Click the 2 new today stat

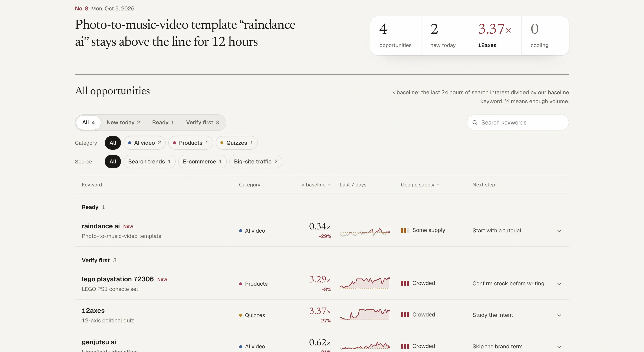pos(445,36)
